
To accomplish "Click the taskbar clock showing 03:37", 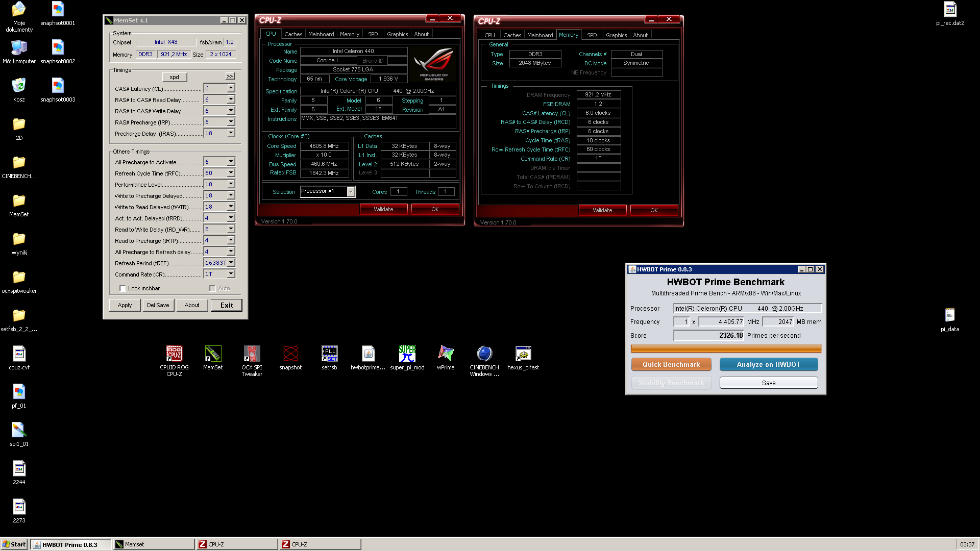I will point(967,544).
